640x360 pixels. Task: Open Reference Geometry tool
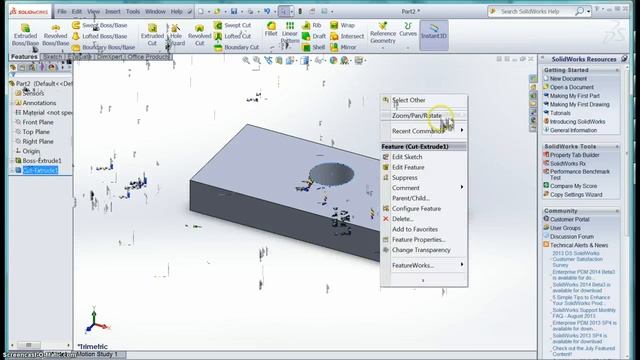383,33
